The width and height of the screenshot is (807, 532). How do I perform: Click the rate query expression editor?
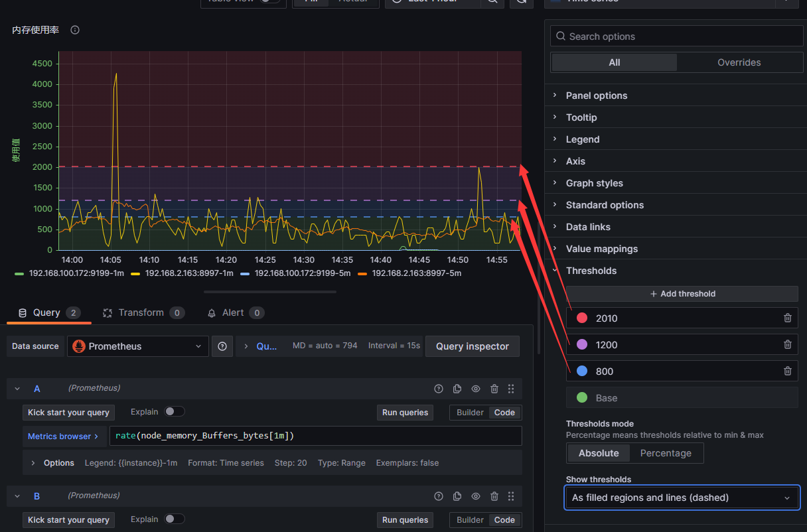click(x=316, y=436)
